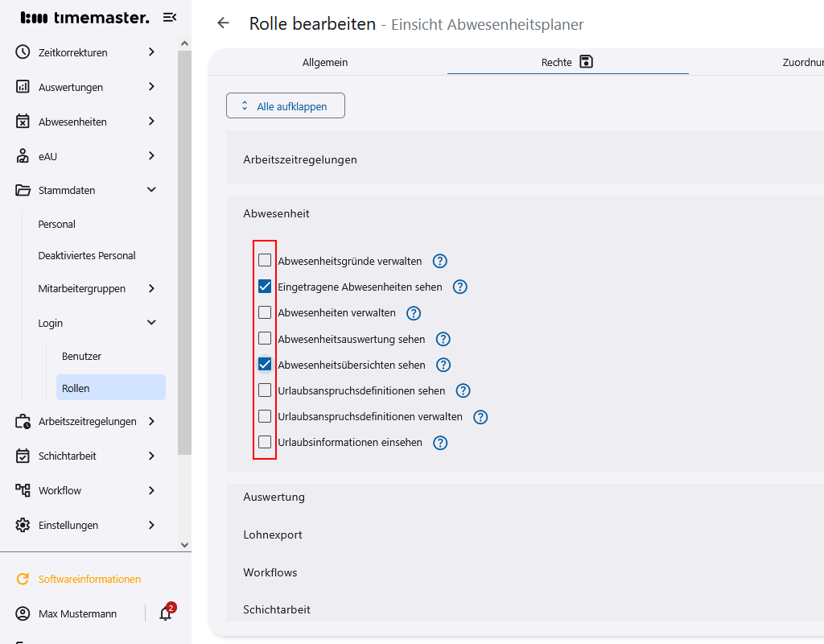Click the Alle aufklappen button
The width and height of the screenshot is (824, 644).
point(286,106)
